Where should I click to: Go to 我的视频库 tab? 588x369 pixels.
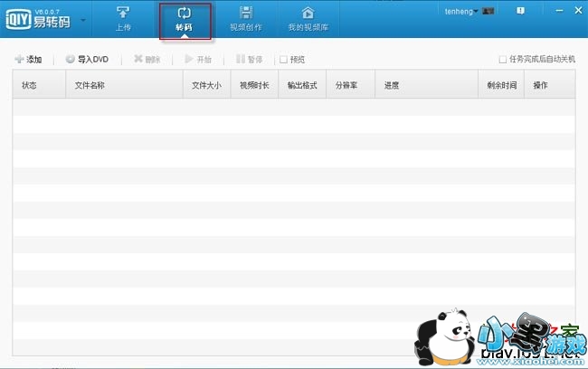[308, 19]
